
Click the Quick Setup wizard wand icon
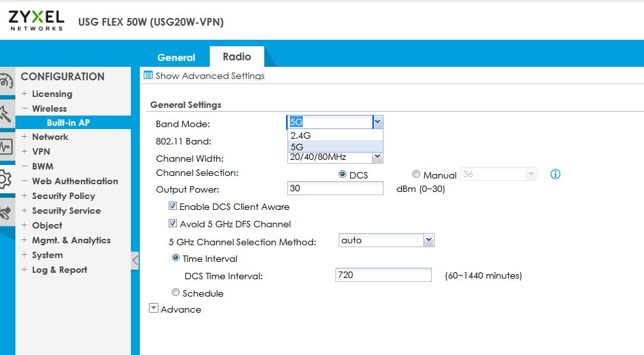[6, 115]
